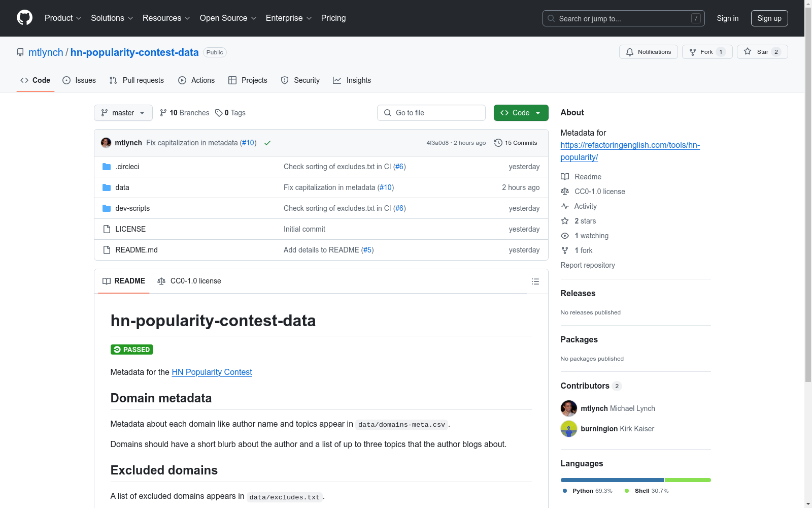This screenshot has width=812, height=508.
Task: Click the PASSED CircleCI badge
Action: tap(131, 350)
